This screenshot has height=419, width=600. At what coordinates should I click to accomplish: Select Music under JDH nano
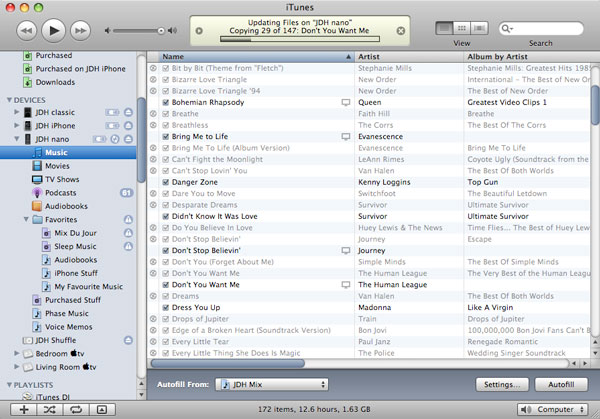68,152
